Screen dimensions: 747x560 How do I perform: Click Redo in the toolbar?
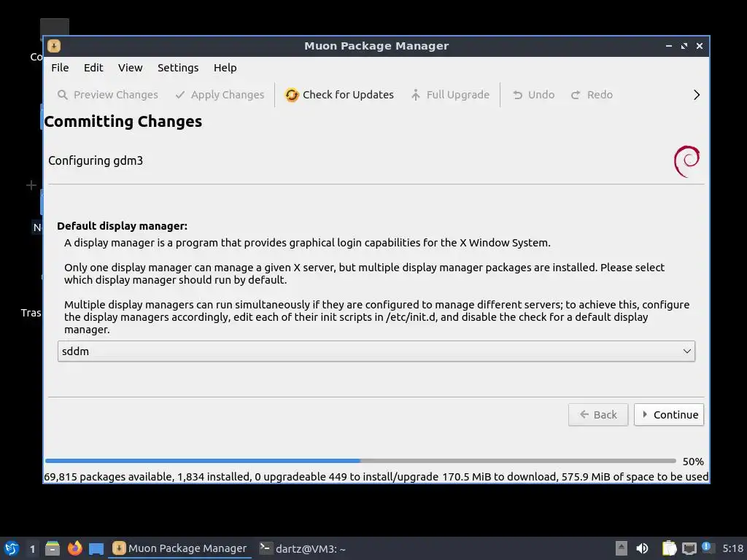(592, 95)
